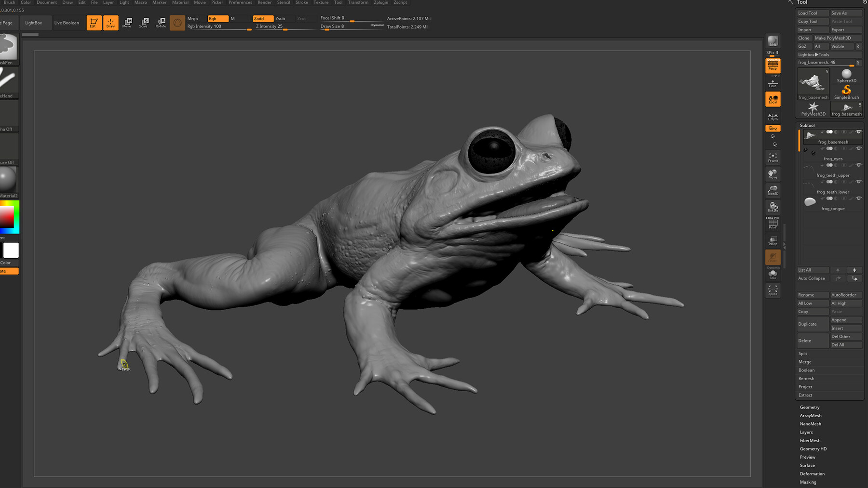The image size is (868, 488).
Task: Click the Duplicate subtool button
Action: 809,324
